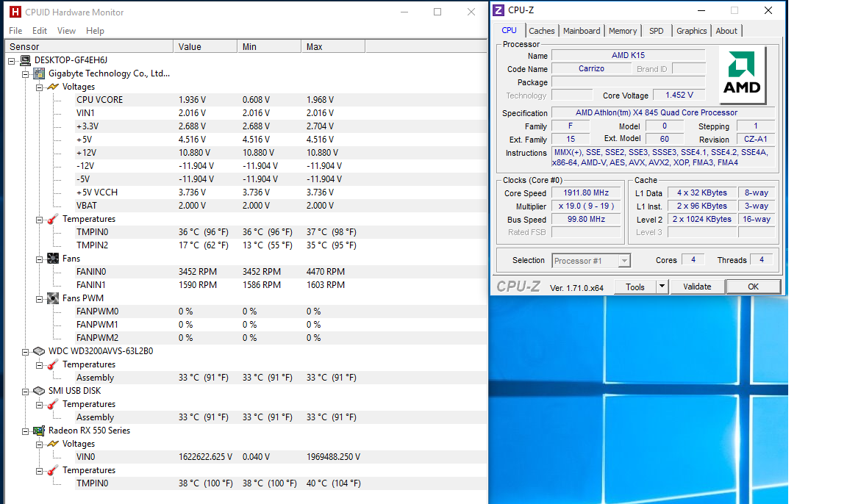Viewport: 847px width, 504px height.
Task: Select the TMPIN2 temperature row
Action: coord(281,245)
